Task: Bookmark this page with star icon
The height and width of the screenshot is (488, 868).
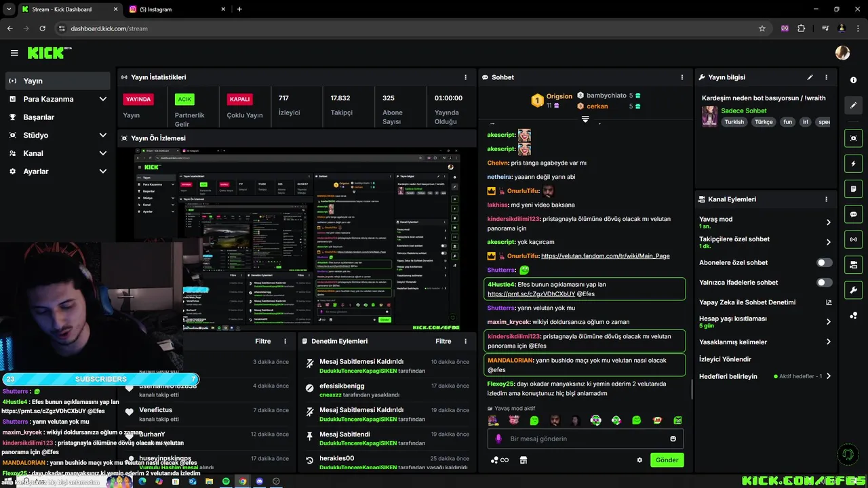Action: pos(762,28)
